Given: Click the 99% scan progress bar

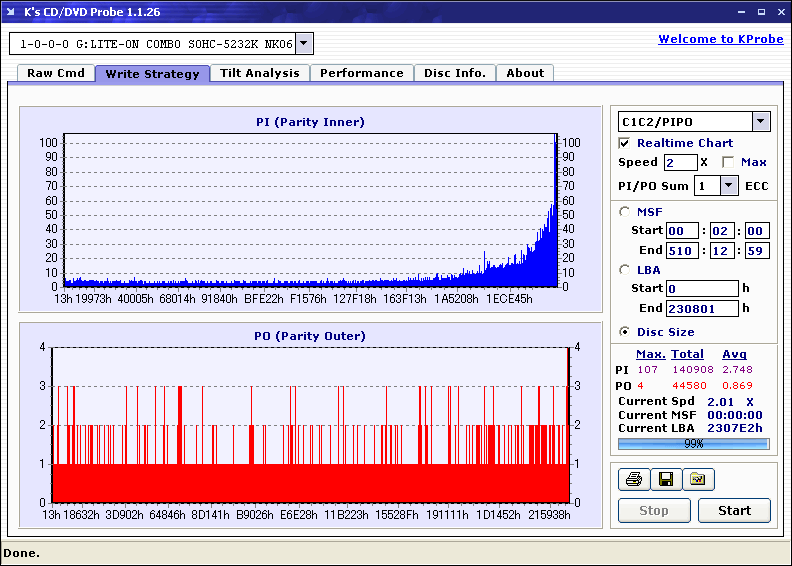Looking at the screenshot, I should (x=693, y=444).
